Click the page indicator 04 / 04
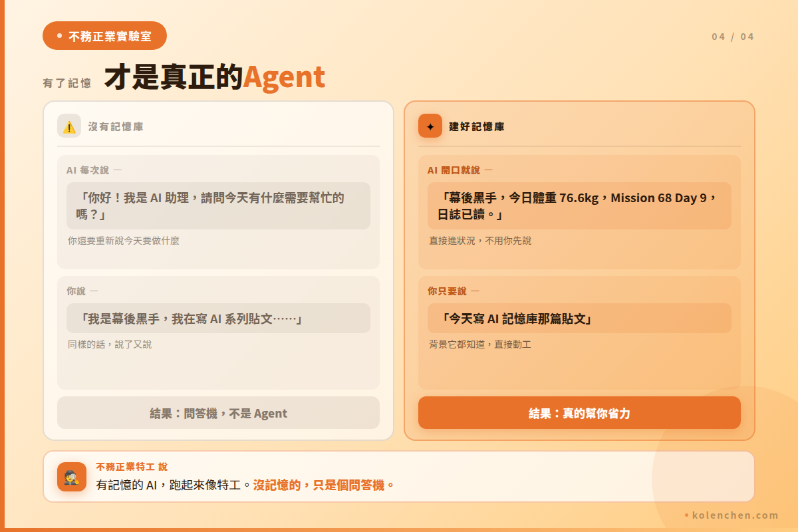Screen dimensions: 798x532 [x=733, y=37]
